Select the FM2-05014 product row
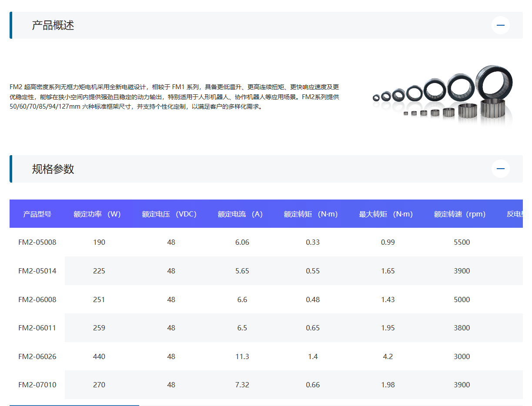Image resolution: width=532 pixels, height=406 pixels. 37,271
